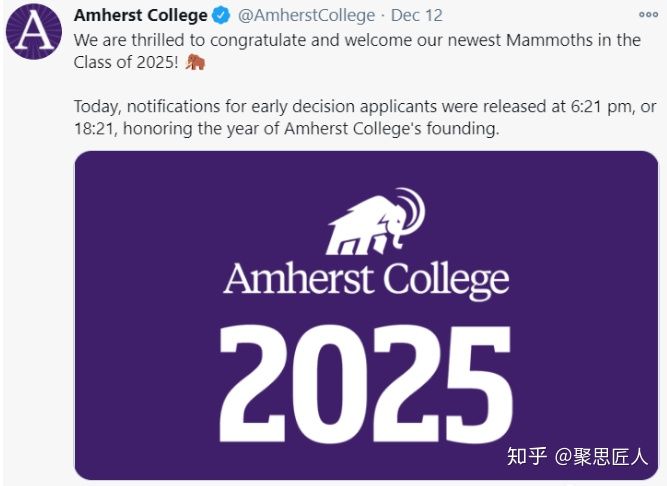This screenshot has width=667, height=486.
Task: Click the '18:21, honoring the year' line
Action: [287, 128]
